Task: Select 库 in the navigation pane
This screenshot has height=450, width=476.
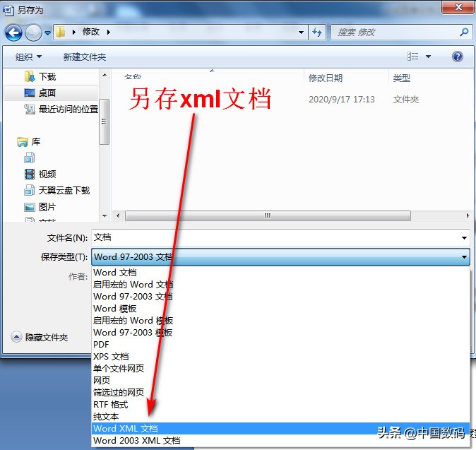Action: (29, 142)
